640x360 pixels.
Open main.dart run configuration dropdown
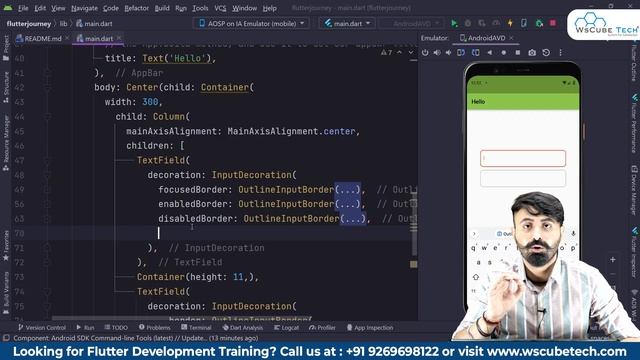click(347, 24)
